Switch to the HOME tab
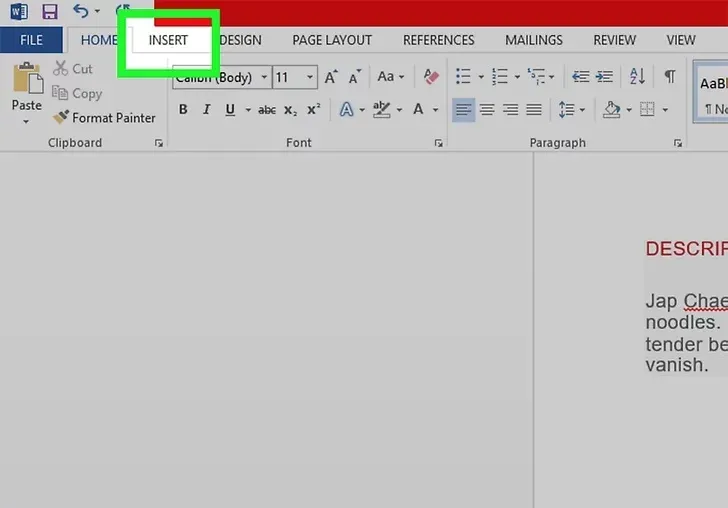This screenshot has height=508, width=728. [98, 40]
